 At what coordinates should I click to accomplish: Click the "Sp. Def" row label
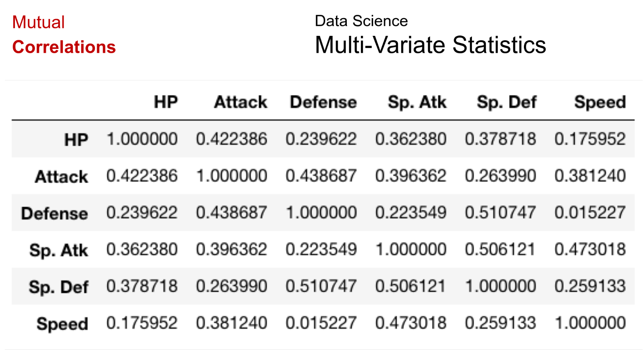click(x=58, y=287)
